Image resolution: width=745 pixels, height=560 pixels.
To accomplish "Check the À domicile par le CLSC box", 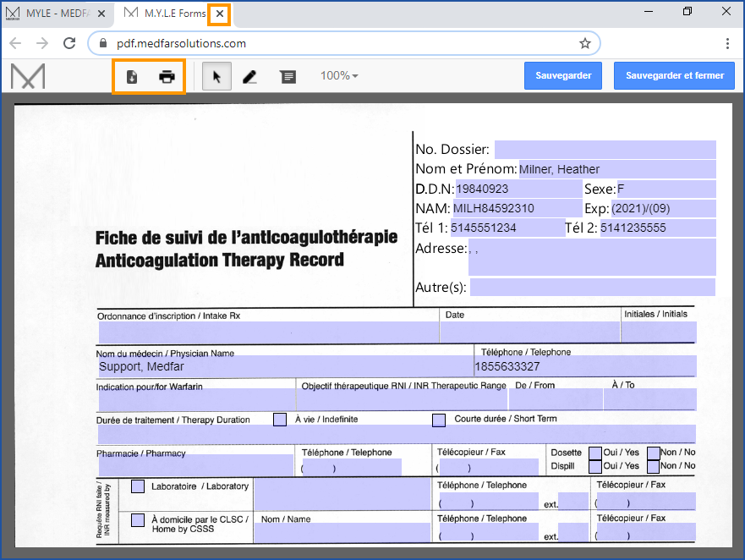I will click(138, 519).
